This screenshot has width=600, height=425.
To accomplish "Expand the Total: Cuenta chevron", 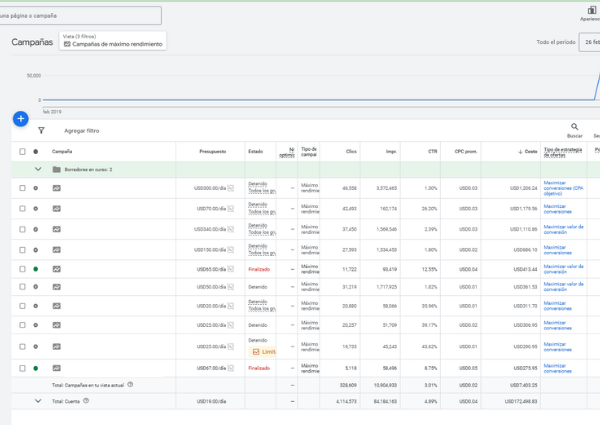I will (38, 401).
